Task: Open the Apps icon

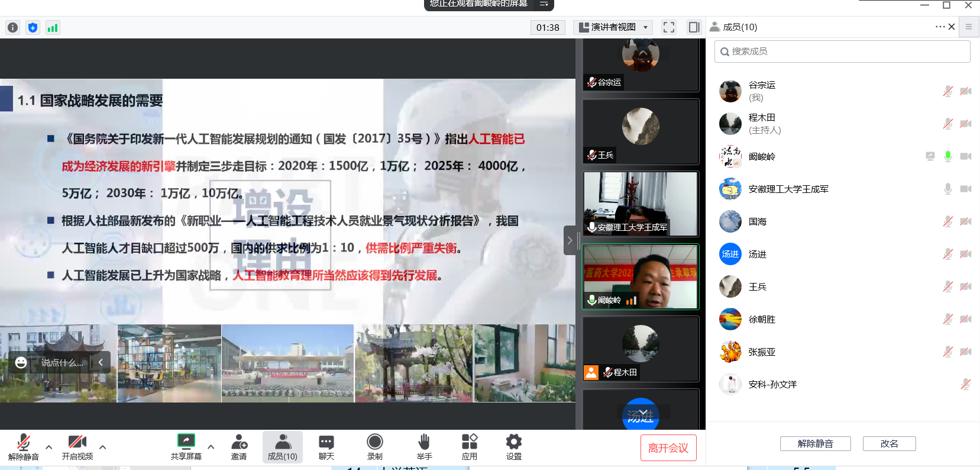Action: pos(469,447)
